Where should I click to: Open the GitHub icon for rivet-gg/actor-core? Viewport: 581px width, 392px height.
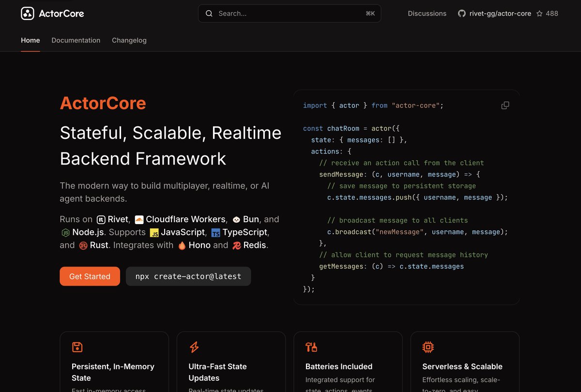click(462, 14)
